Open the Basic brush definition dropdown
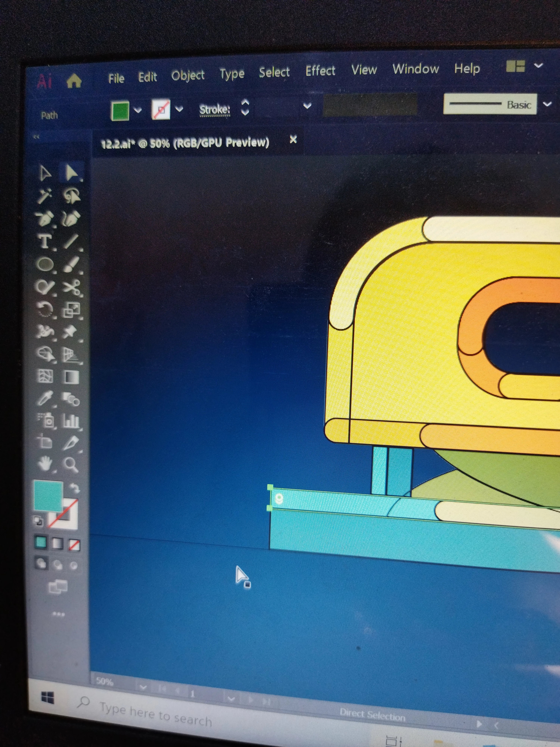This screenshot has width=560, height=747. tap(547, 104)
